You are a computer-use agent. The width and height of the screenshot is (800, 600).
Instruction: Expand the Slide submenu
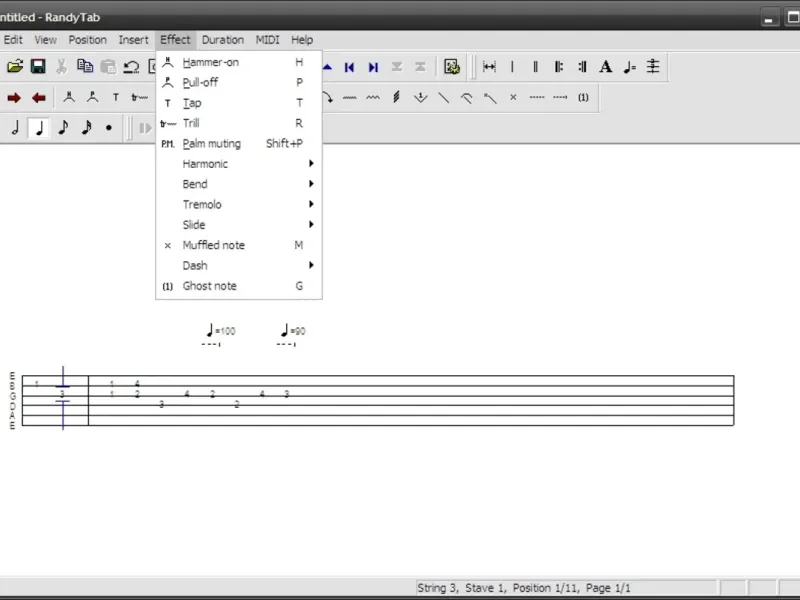coord(239,225)
